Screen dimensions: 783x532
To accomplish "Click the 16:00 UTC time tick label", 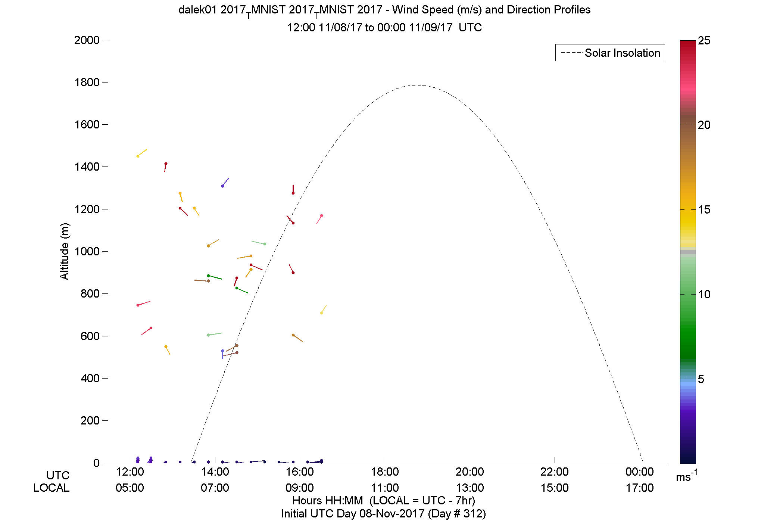I will [x=300, y=472].
